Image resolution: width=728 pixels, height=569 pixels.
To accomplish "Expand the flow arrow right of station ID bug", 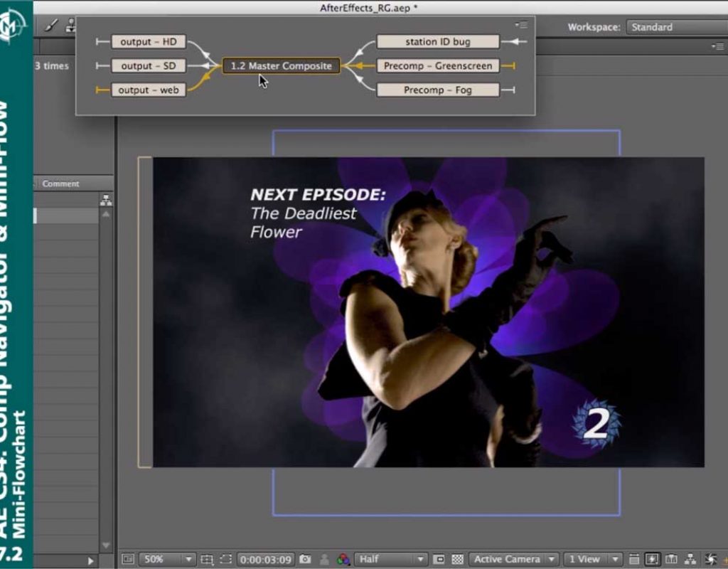I will [515, 42].
